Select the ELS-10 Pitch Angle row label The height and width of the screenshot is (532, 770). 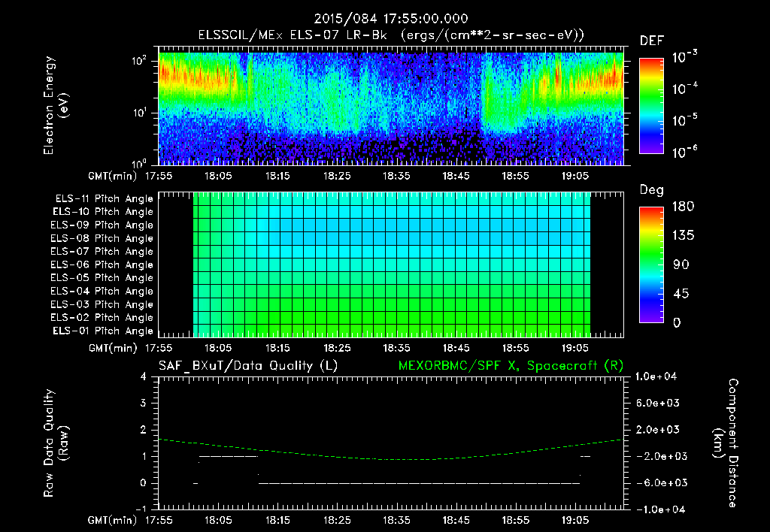coord(102,212)
